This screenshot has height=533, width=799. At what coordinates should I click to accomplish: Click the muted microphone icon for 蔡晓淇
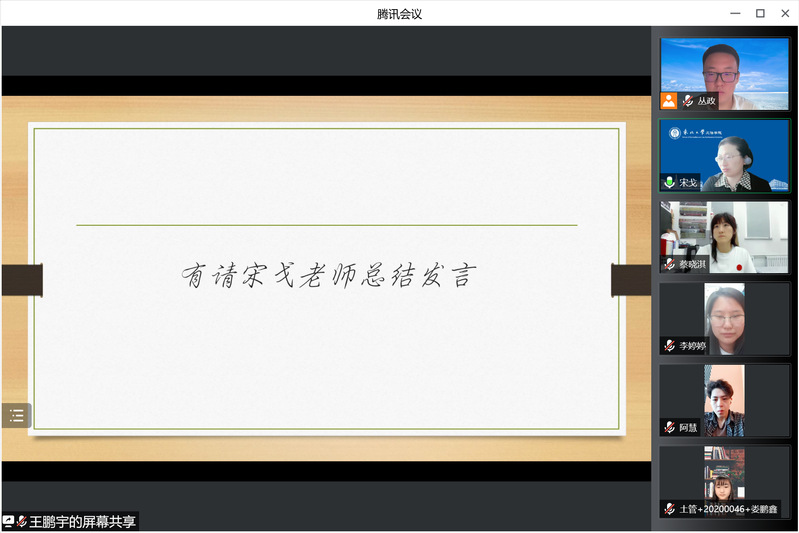tap(669, 264)
